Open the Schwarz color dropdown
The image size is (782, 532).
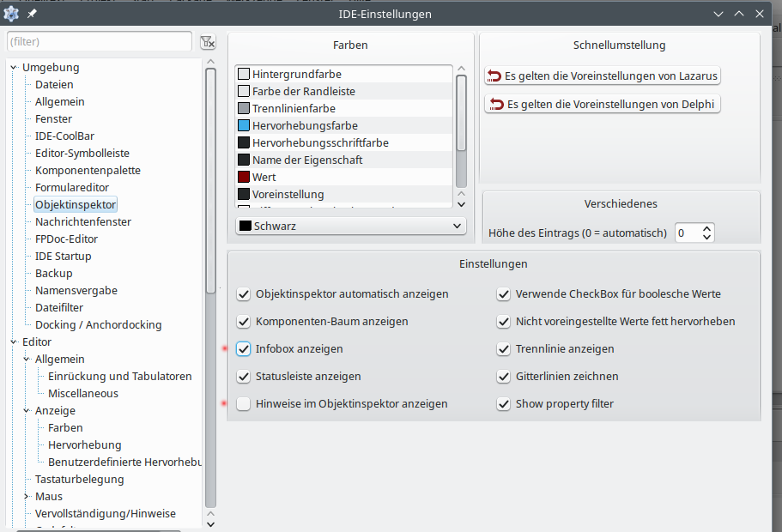coord(351,226)
